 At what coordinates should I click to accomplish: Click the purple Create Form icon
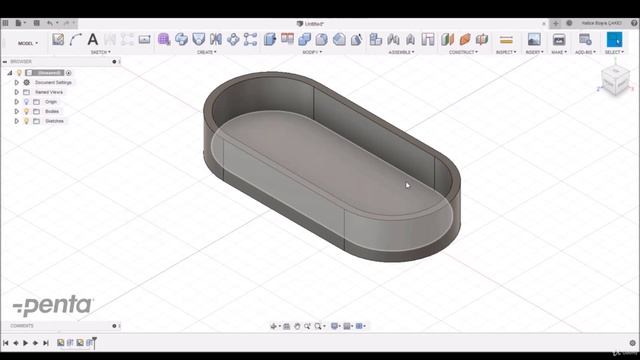point(164,39)
